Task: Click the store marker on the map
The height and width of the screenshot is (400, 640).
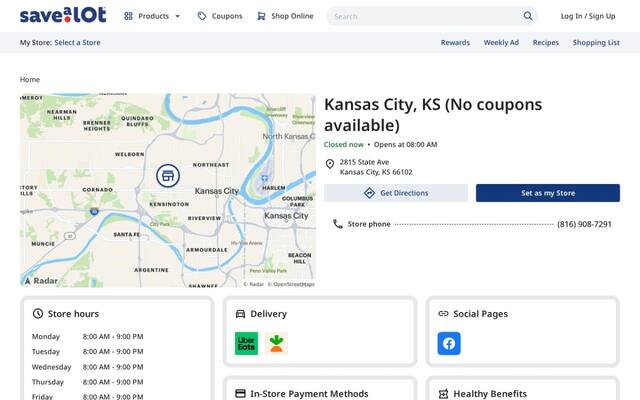Action: (168, 176)
